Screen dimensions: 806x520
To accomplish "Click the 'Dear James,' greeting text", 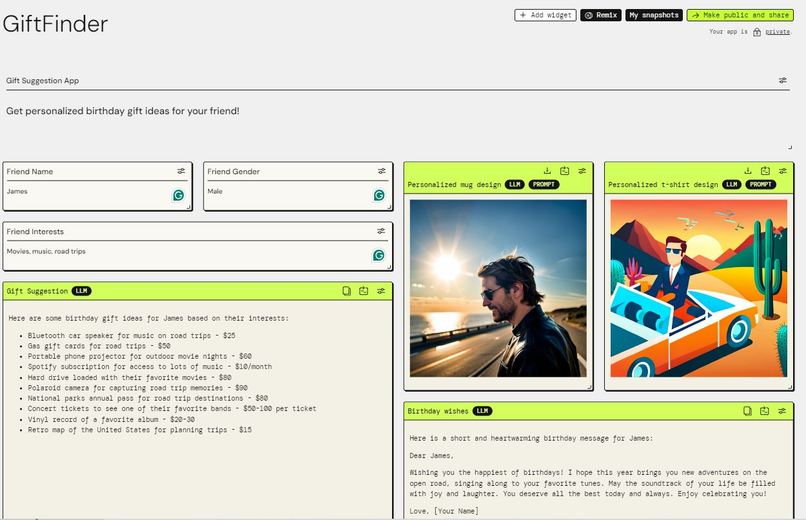I will 431,456.
